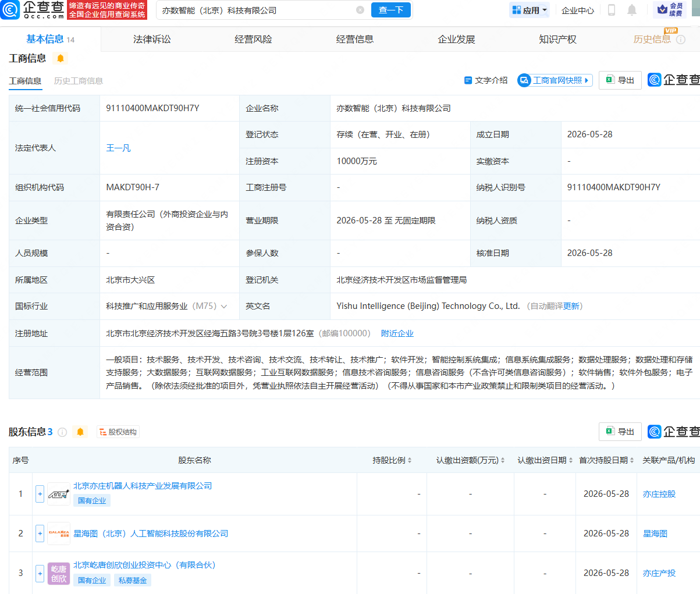Click the 屹唐创欣 logo thumbnail
This screenshot has width=700, height=594.
(59, 573)
